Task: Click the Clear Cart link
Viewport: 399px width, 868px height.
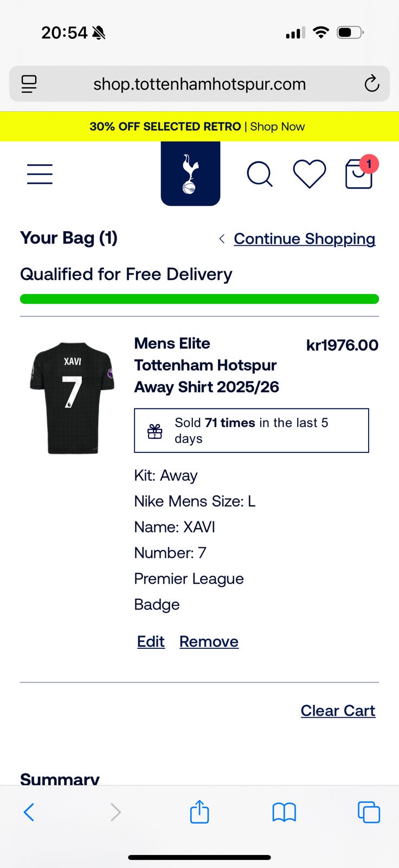Action: pos(338,711)
